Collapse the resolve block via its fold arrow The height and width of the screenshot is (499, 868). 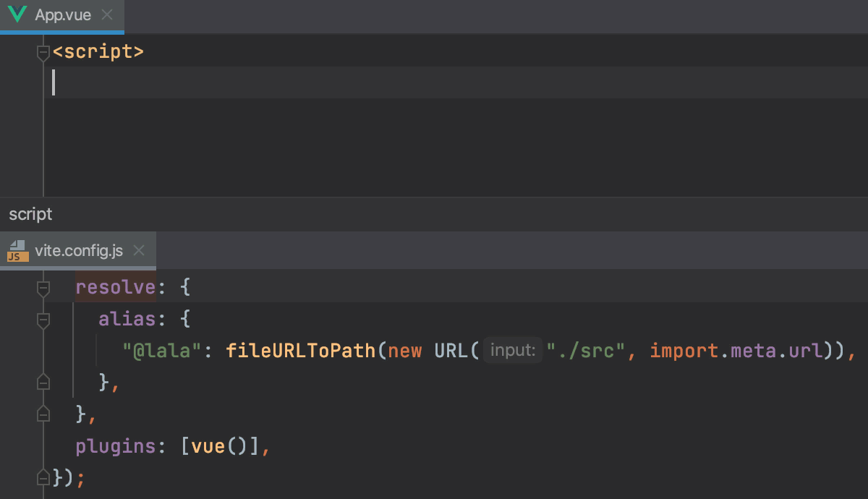(x=42, y=286)
